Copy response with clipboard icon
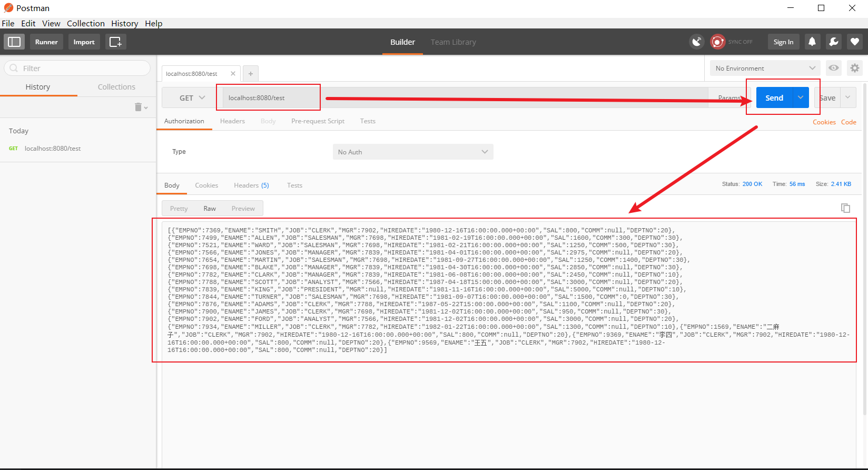 (845, 208)
